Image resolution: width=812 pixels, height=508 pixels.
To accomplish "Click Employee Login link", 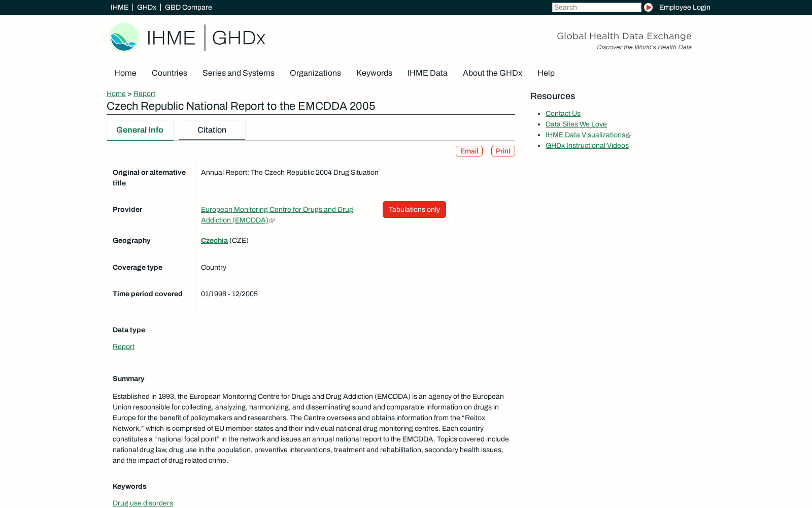I will coord(685,7).
